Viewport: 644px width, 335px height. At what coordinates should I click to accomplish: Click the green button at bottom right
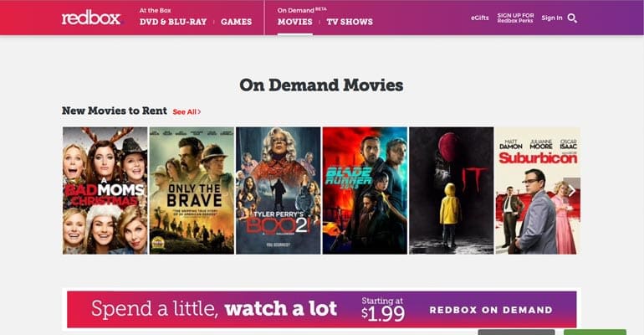tap(595, 332)
